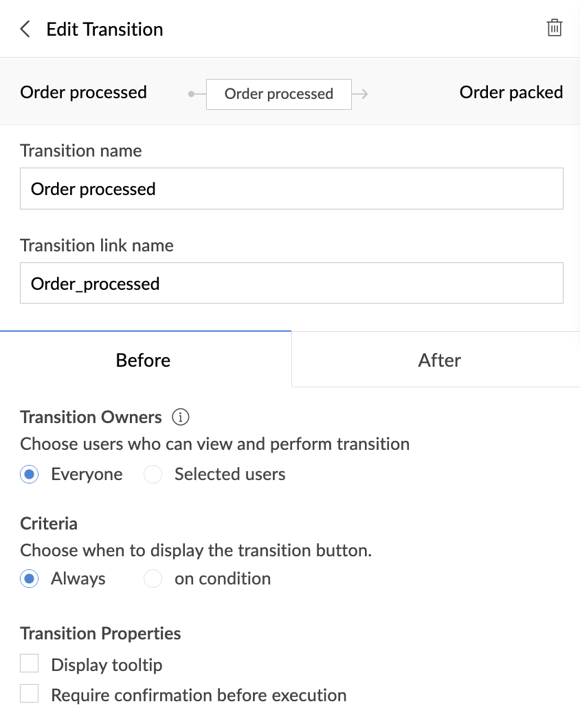
Task: Select the Always criteria option
Action: tap(30, 579)
